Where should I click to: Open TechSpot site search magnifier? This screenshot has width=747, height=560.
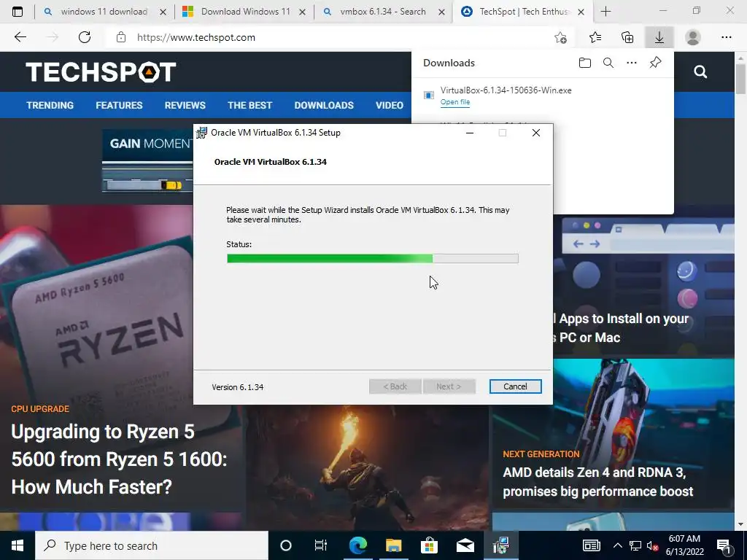pos(700,72)
